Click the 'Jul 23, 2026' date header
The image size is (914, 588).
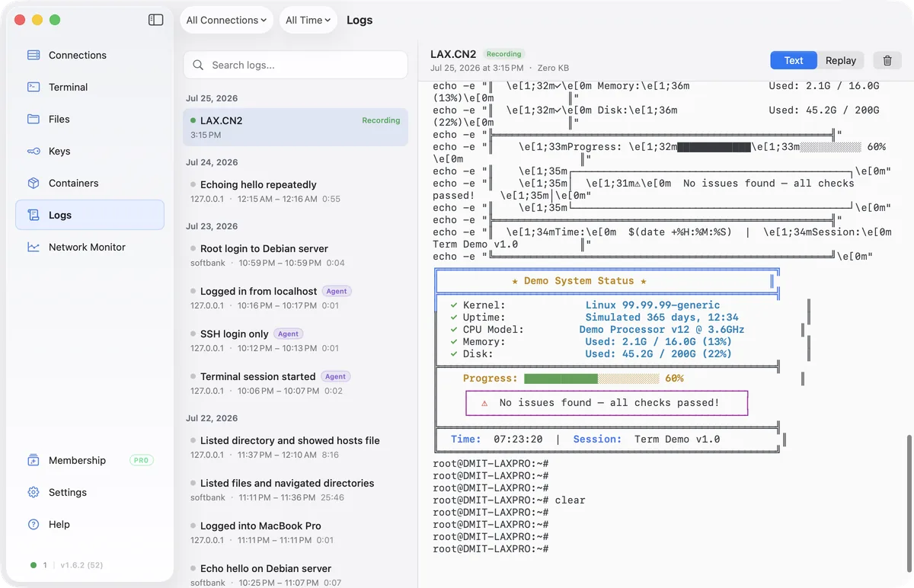212,226
